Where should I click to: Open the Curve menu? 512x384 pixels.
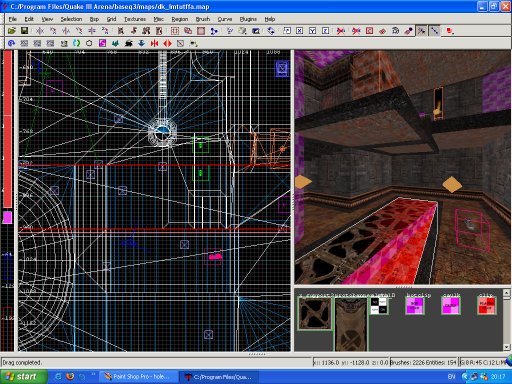tap(225, 19)
